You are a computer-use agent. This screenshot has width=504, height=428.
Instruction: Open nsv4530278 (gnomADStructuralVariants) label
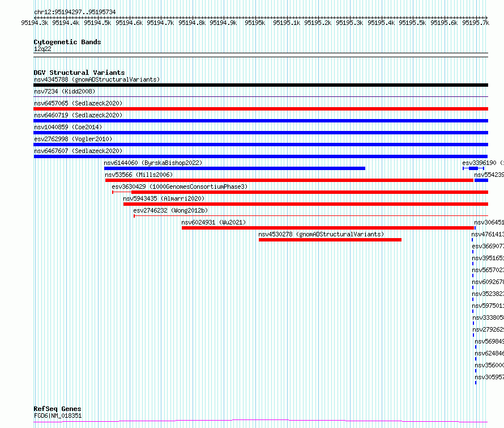coord(321,234)
